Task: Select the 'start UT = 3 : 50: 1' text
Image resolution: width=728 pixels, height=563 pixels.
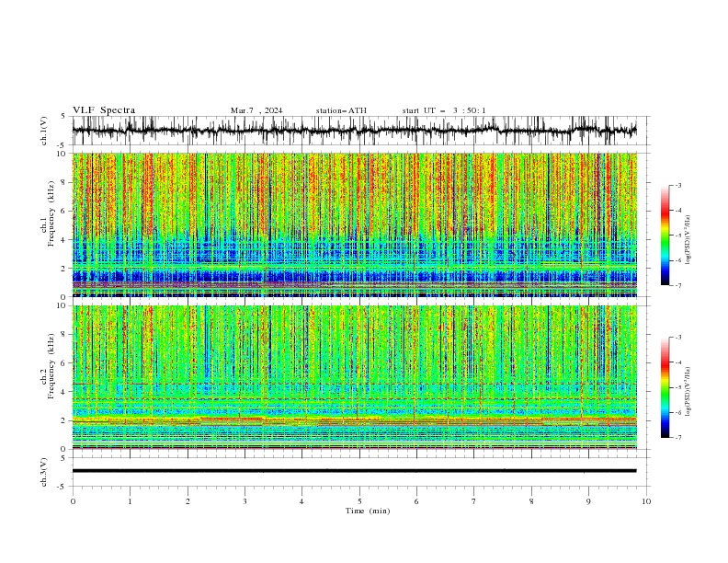Action: coord(444,110)
